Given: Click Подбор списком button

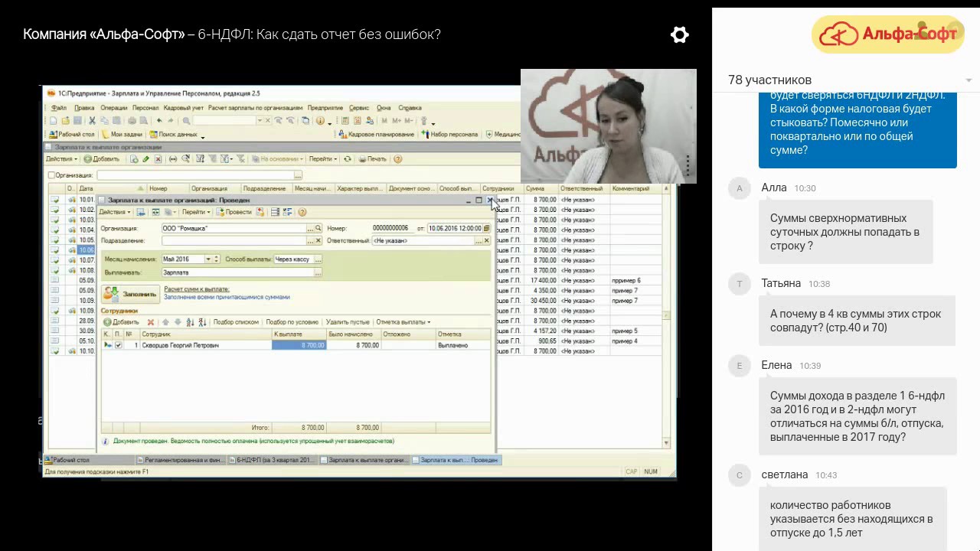Looking at the screenshot, I should tap(236, 322).
